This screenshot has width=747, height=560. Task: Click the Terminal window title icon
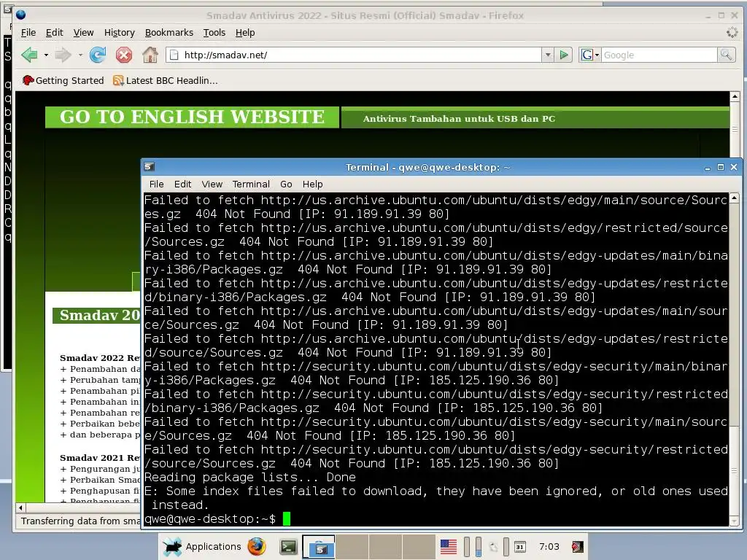coord(149,167)
